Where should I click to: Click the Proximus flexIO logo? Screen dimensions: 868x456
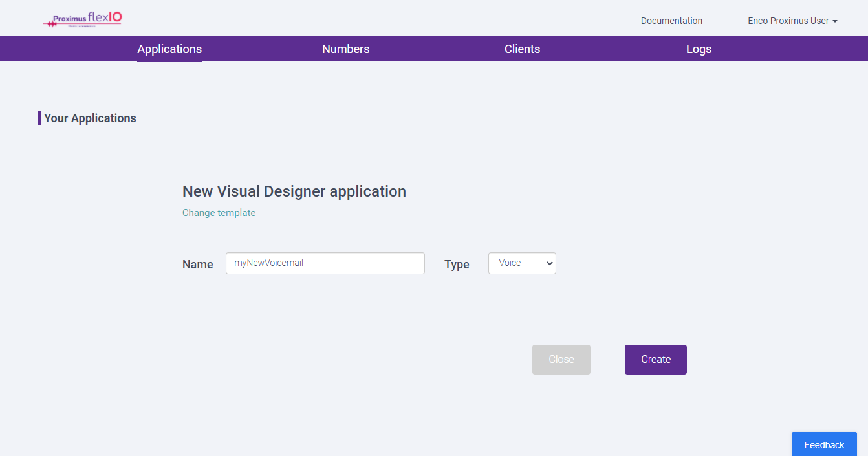click(81, 18)
